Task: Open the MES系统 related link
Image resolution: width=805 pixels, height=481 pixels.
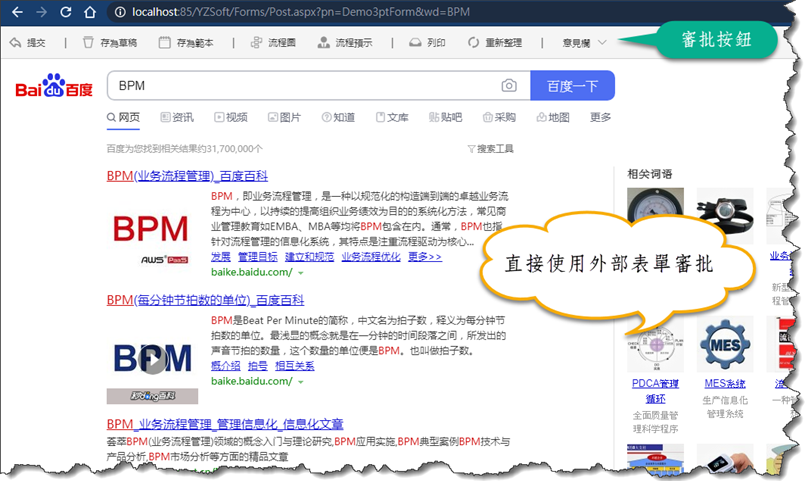Action: pyautogui.click(x=725, y=383)
